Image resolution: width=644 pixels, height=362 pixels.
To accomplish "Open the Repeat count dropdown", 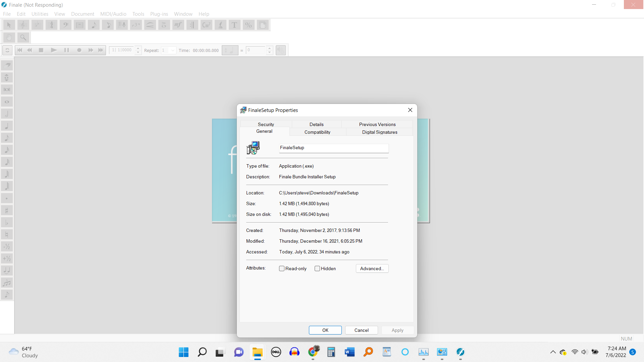I will [173, 50].
